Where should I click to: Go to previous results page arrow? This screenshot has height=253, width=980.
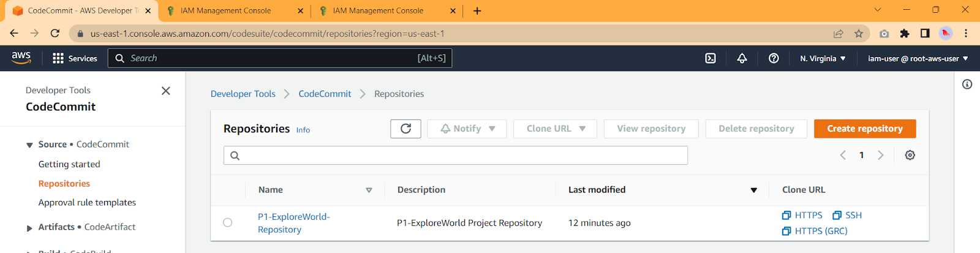[843, 155]
